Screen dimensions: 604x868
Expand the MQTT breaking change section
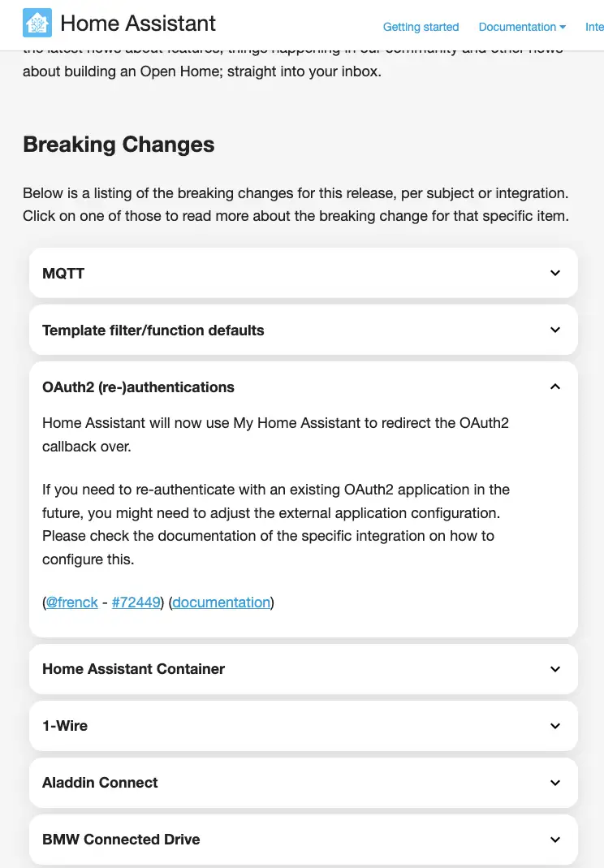pyautogui.click(x=63, y=274)
